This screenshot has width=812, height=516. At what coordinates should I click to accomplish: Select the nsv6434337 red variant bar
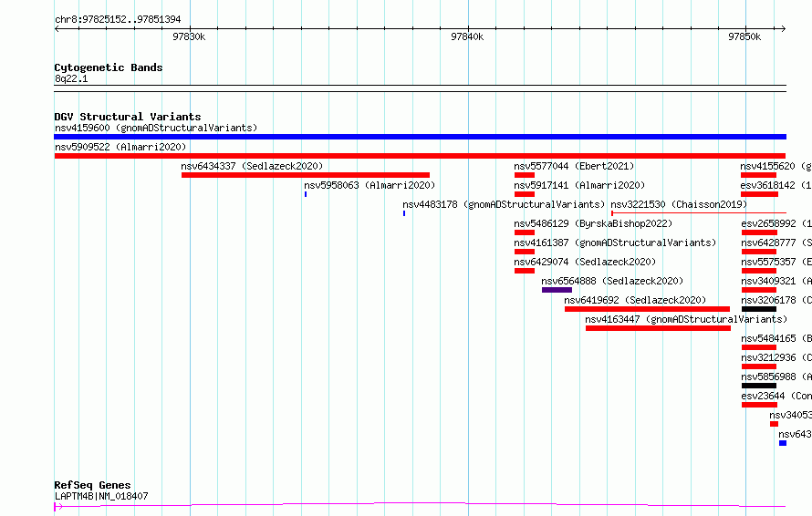(x=306, y=175)
